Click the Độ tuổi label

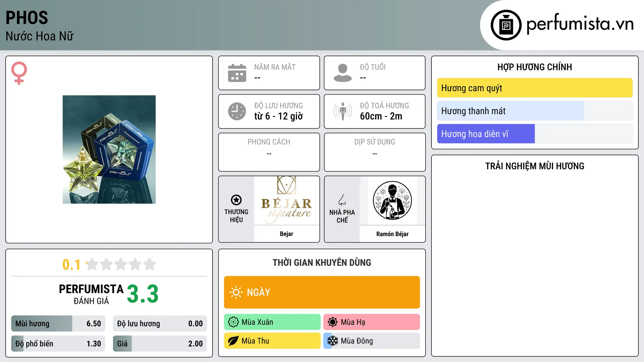[373, 67]
